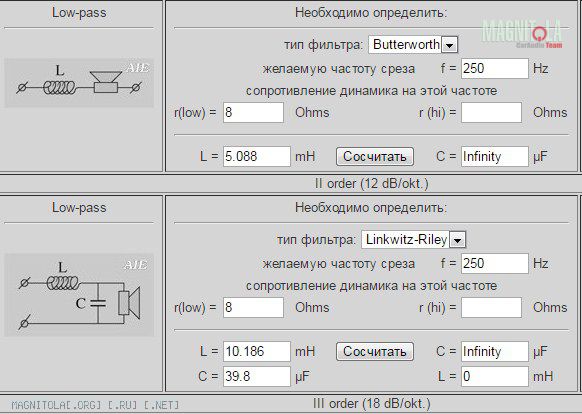Click the MAGNITOLA[.ORG] [.RU] [.NET] footer text
Image resolution: width=582 pixels, height=414 pixels.
tap(95, 405)
